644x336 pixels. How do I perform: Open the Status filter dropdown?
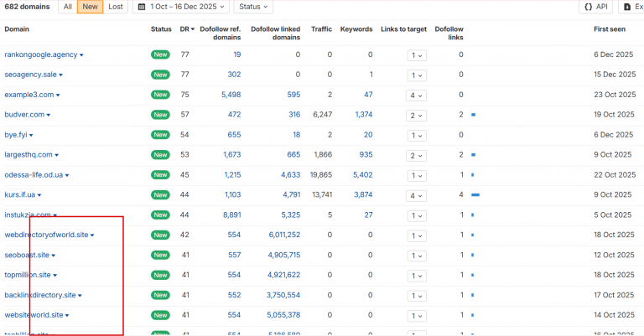[x=253, y=7]
